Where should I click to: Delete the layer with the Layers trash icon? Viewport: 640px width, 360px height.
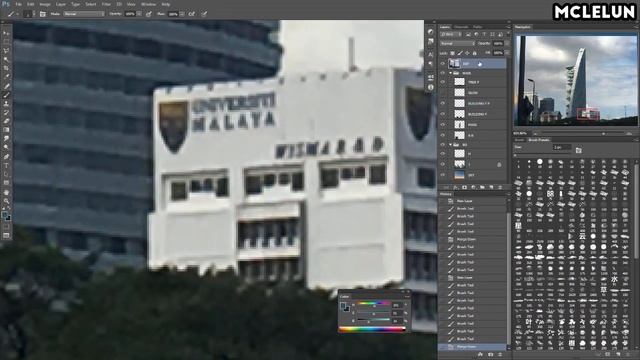tap(500, 187)
